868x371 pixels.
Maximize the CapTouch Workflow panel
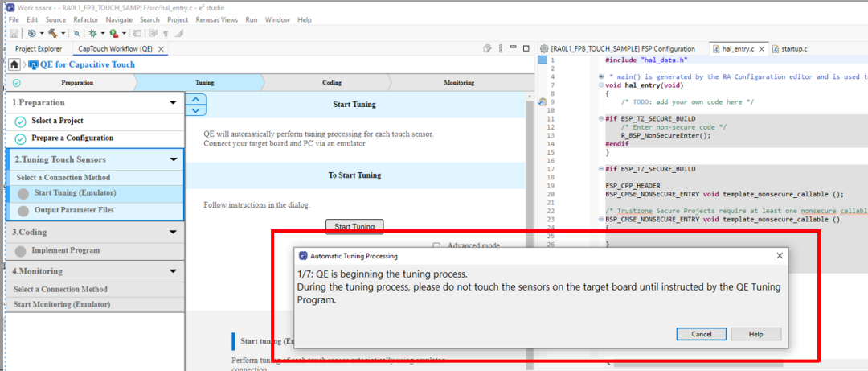coord(526,48)
